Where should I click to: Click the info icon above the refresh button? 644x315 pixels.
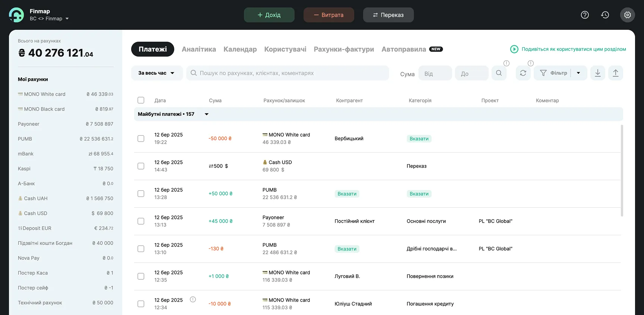531,63
